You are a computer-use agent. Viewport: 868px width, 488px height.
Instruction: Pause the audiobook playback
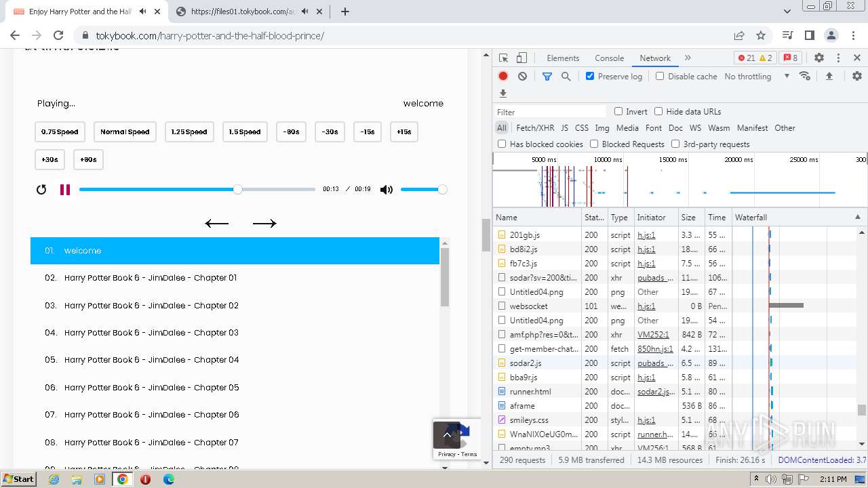click(65, 190)
